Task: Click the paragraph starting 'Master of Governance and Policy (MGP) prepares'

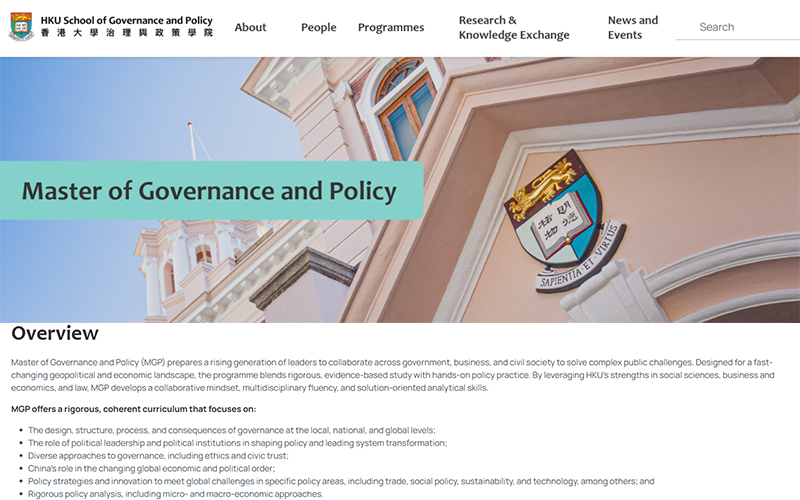Action: [392, 375]
